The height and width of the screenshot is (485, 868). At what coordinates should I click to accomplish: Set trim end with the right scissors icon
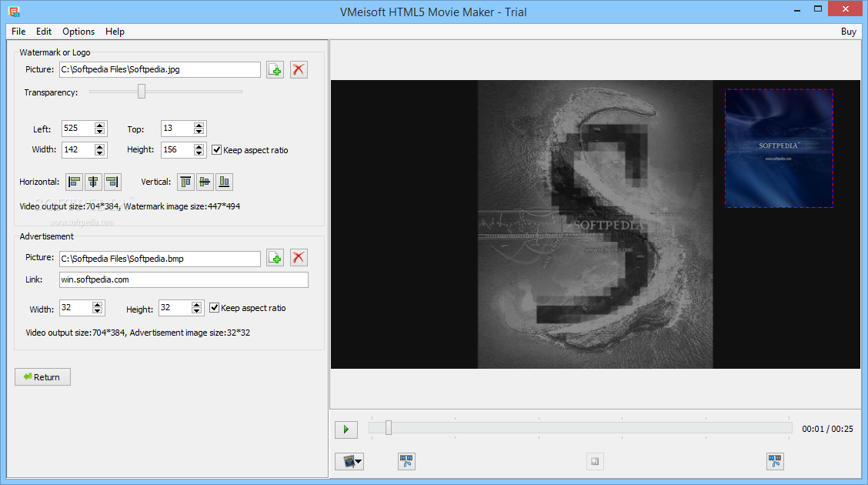(x=775, y=461)
